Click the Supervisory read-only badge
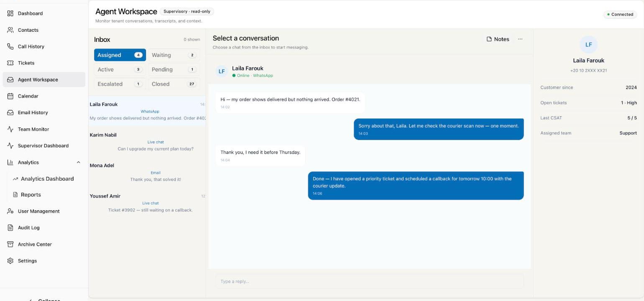The height and width of the screenshot is (301, 644). tap(187, 12)
